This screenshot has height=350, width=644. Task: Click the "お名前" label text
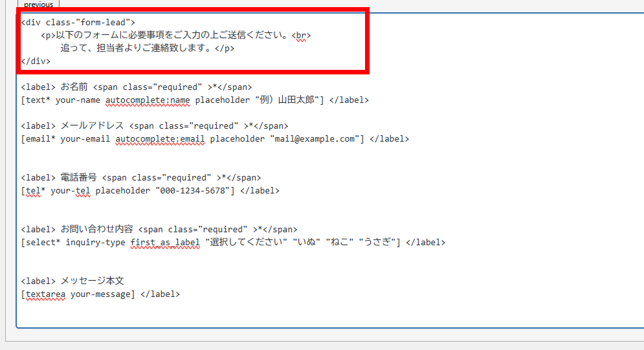[74, 87]
